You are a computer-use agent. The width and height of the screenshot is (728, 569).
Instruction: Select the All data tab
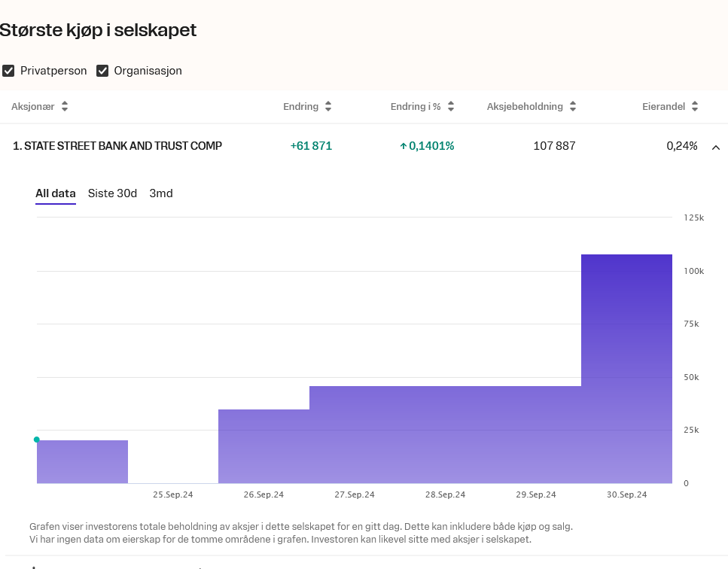click(x=56, y=193)
